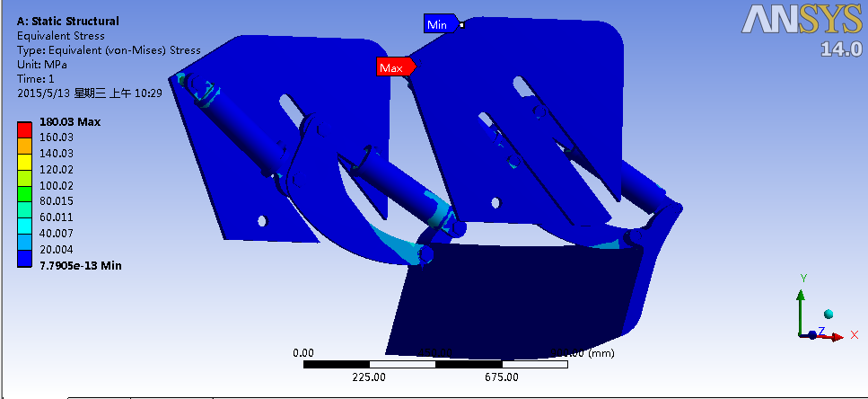Click the 7.7905e-13 Min legend value

coord(80,266)
